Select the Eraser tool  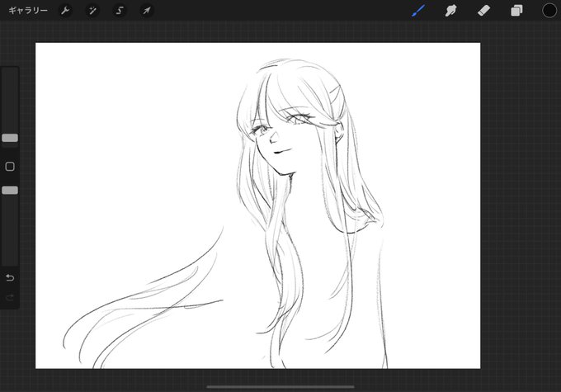(x=483, y=11)
